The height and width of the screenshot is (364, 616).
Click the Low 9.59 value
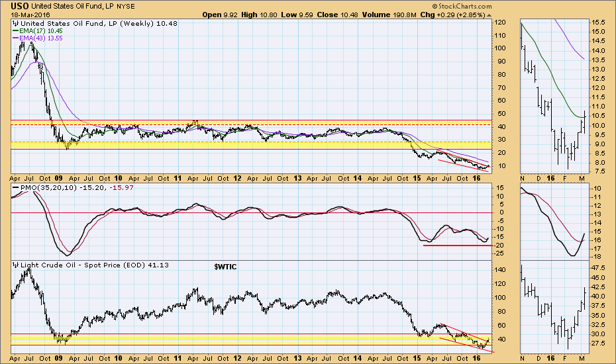coord(297,15)
